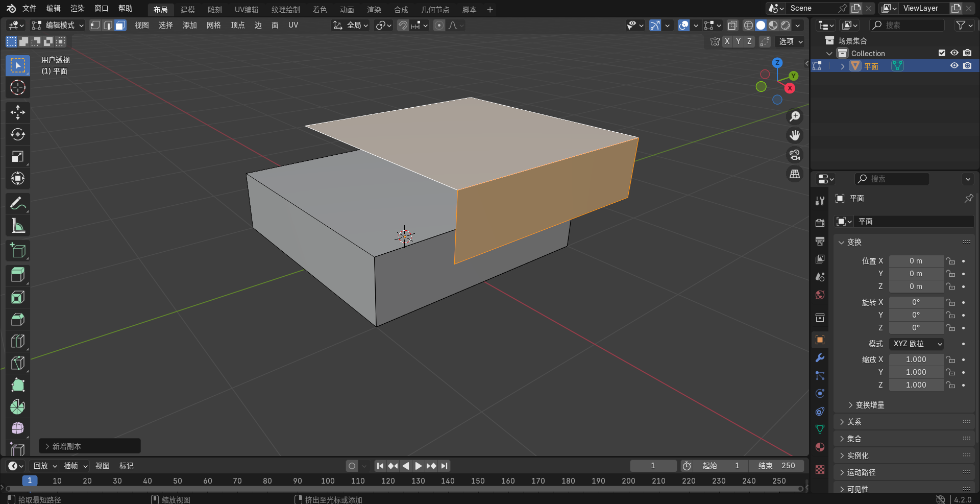This screenshot has height=504, width=980.
Task: Activate the 3D Cursor tool
Action: (18, 87)
